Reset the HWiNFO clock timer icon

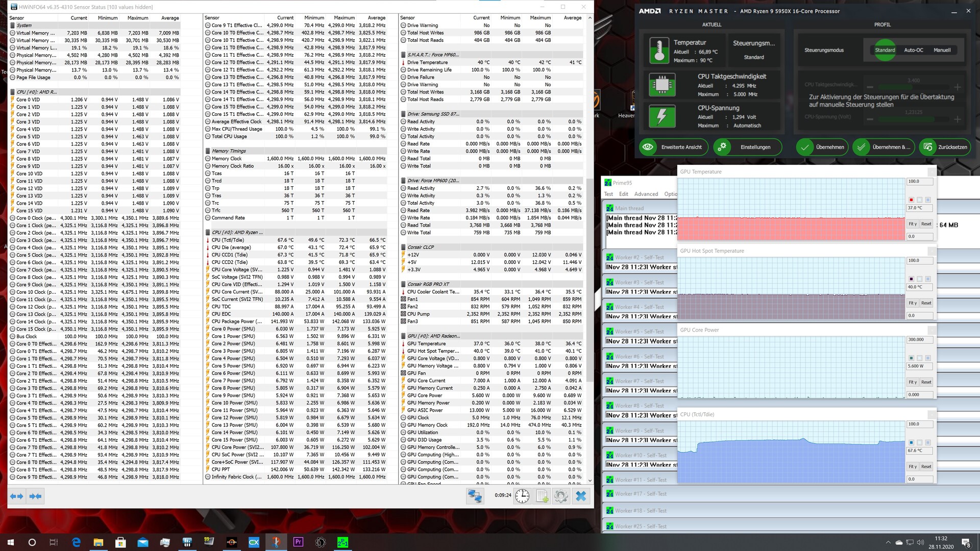522,496
